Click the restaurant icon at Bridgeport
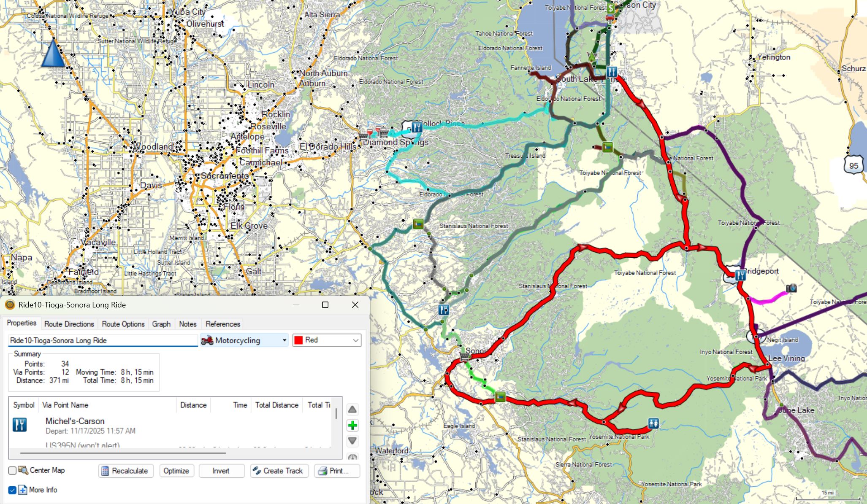Screen dimensions: 867x504 tap(740, 275)
